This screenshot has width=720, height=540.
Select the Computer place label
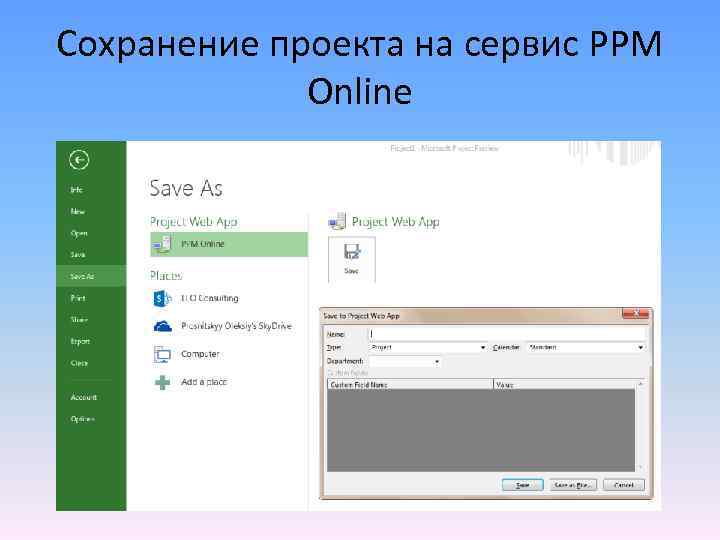tap(200, 354)
